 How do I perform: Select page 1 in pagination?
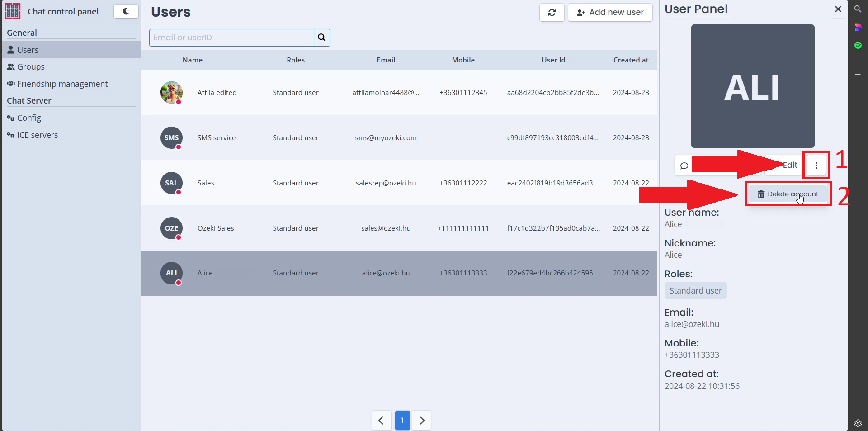pyautogui.click(x=402, y=420)
